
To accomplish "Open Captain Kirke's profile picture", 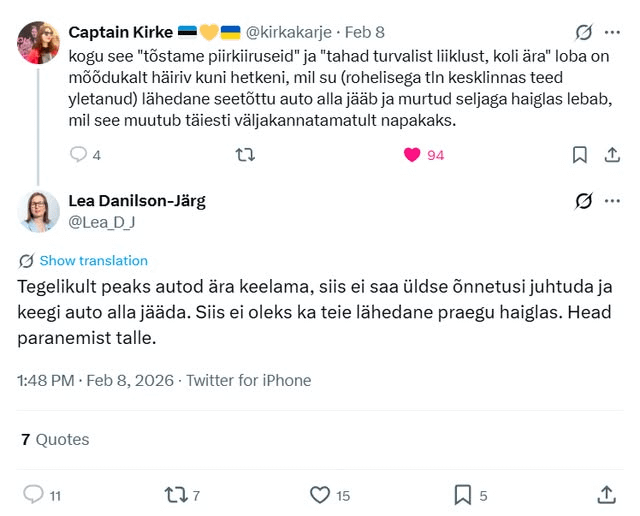I will (40, 42).
